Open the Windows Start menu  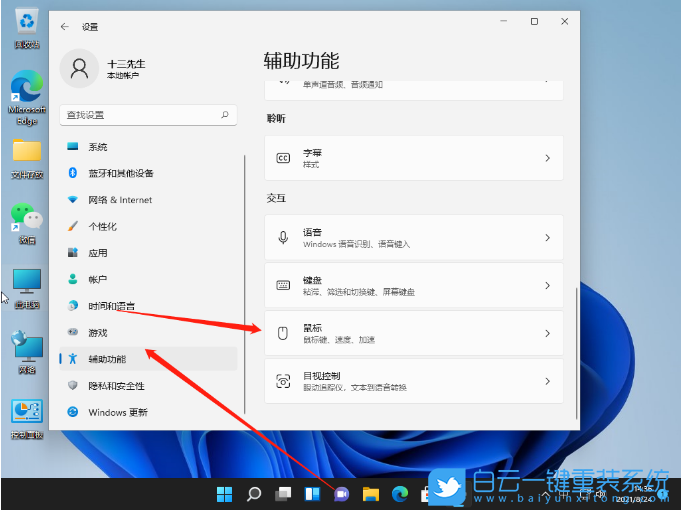click(x=225, y=494)
